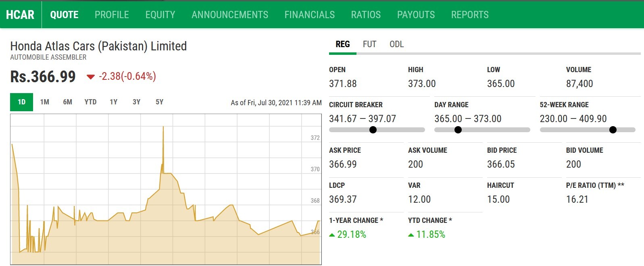
Task: Click the HCAR symbol in the header
Action: click(x=20, y=15)
